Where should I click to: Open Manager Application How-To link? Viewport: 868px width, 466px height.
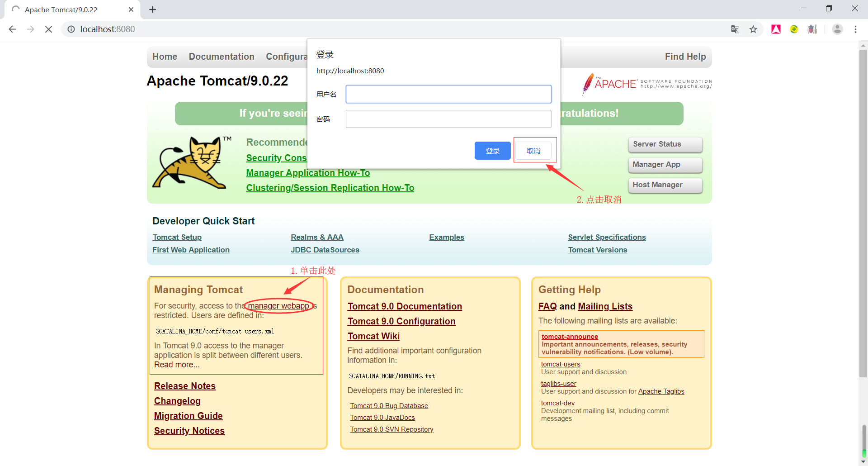coord(308,173)
